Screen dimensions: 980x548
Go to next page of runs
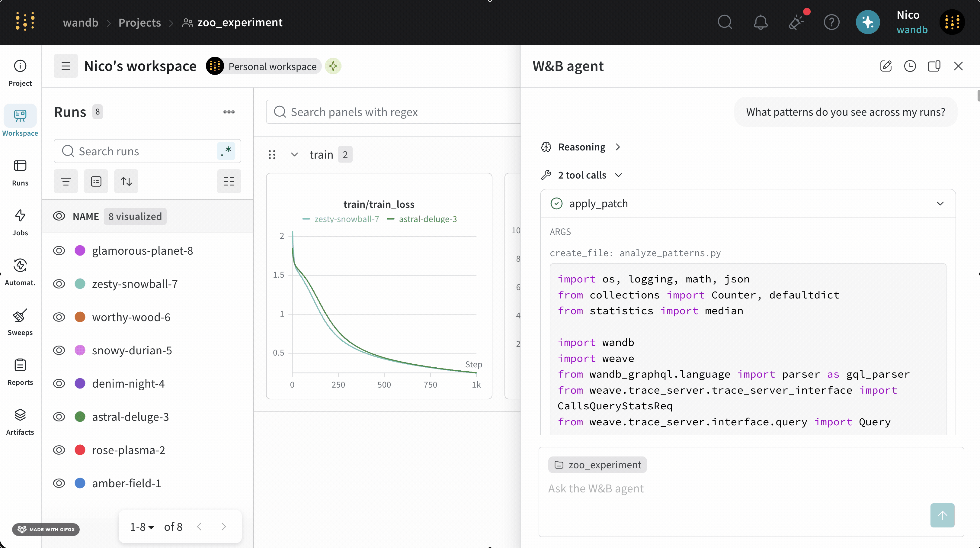point(224,527)
